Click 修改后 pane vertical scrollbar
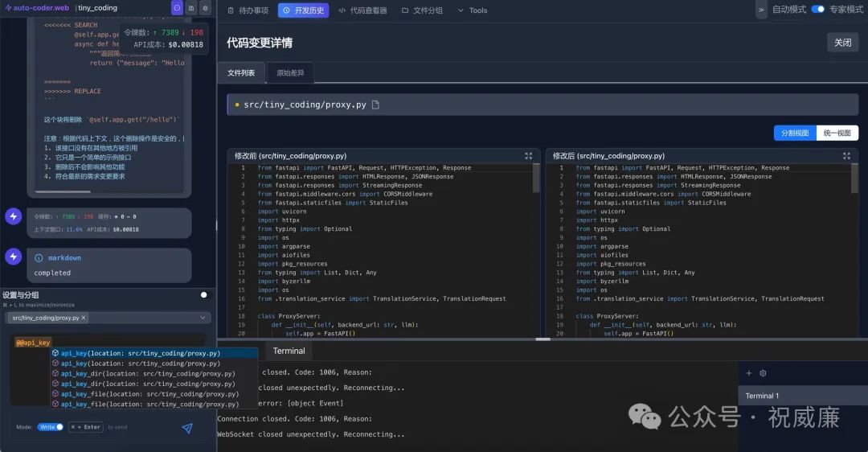 [x=854, y=179]
